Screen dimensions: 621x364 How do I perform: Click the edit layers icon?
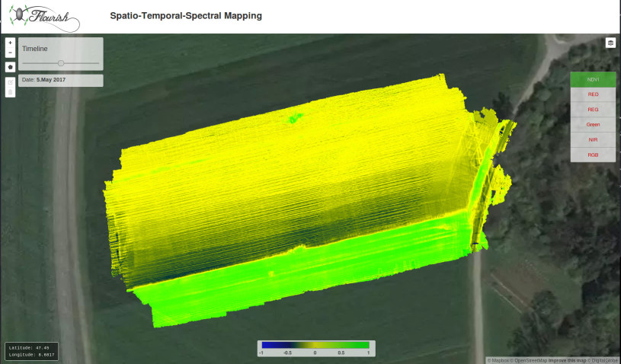click(11, 82)
